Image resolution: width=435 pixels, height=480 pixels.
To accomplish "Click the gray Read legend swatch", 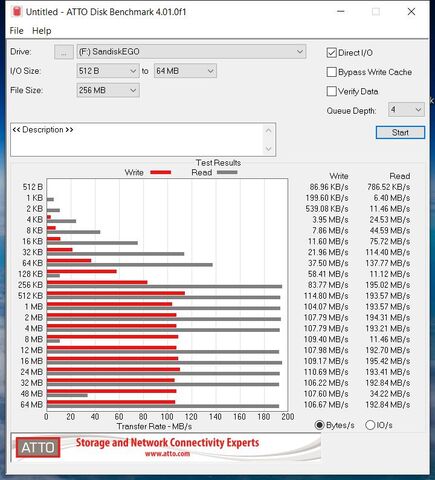I will [227, 172].
